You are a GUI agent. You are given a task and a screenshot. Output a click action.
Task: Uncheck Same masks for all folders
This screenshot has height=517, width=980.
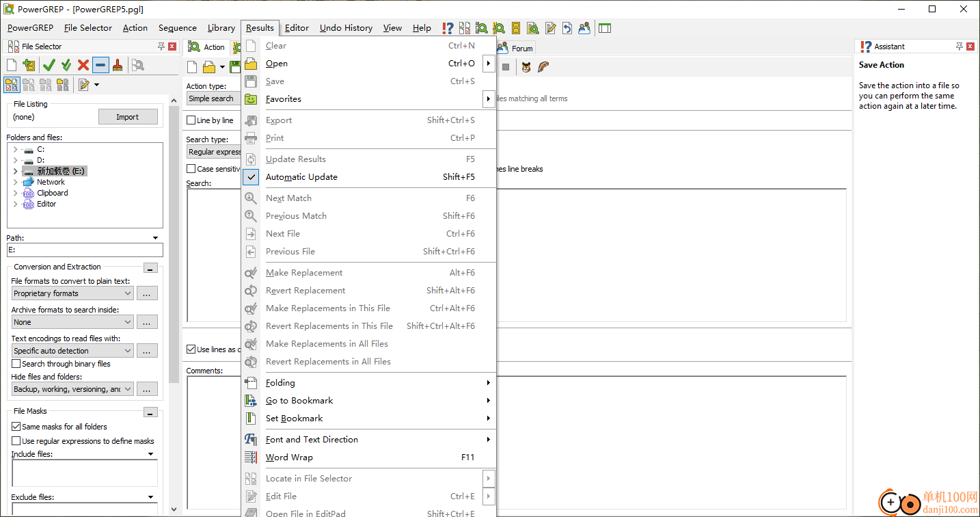coord(16,427)
